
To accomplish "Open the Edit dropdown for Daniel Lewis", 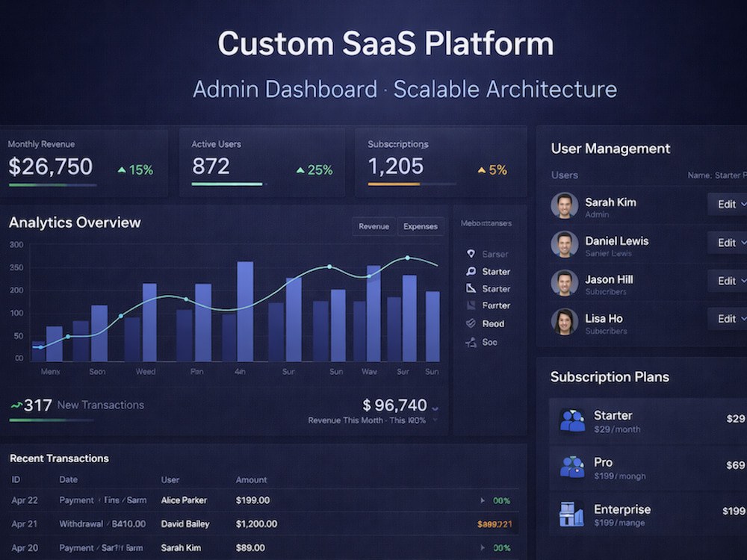I will (727, 243).
